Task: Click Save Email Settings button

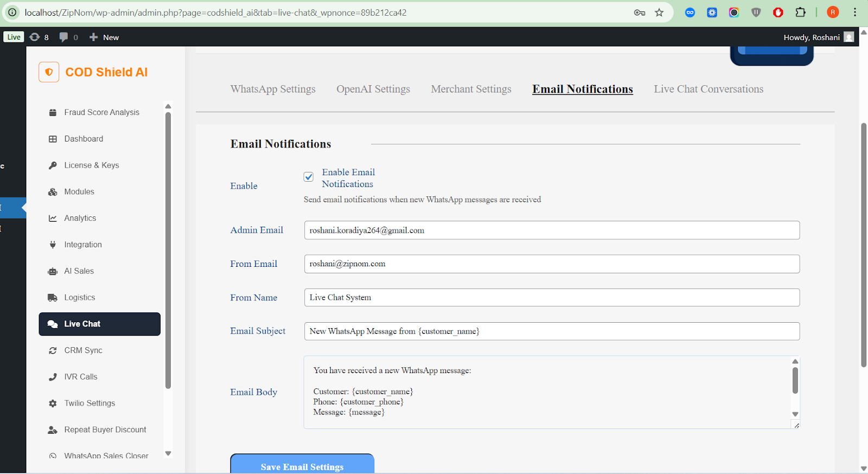Action: [302, 465]
